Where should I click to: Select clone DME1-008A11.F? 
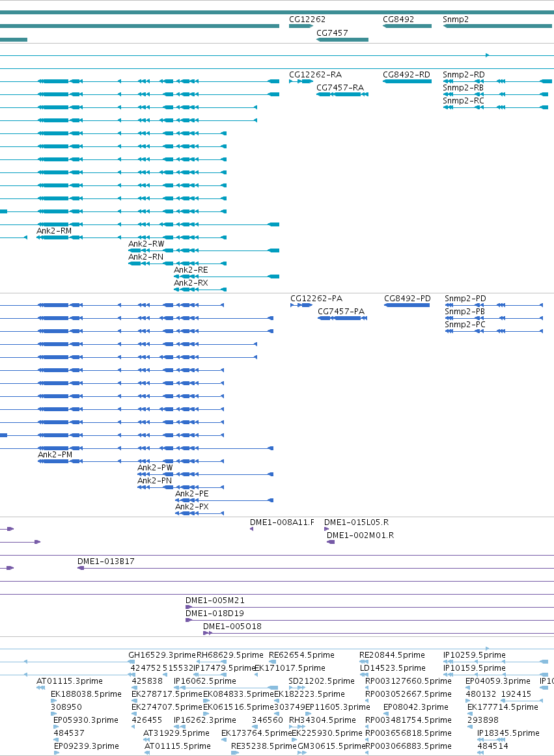point(251,530)
